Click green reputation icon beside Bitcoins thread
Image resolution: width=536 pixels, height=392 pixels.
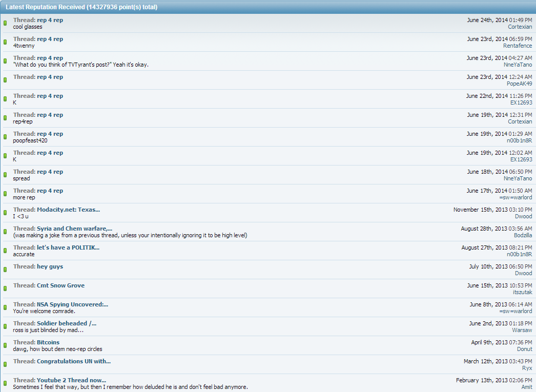pyautogui.click(x=5, y=345)
